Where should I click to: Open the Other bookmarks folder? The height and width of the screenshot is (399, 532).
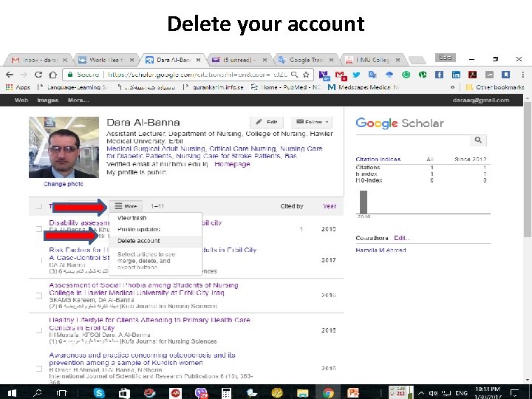pyautogui.click(x=495, y=87)
